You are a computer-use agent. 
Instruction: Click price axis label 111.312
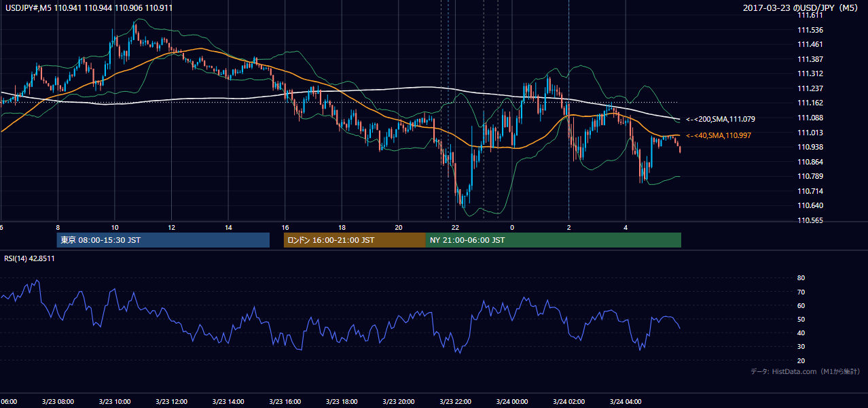(x=810, y=73)
